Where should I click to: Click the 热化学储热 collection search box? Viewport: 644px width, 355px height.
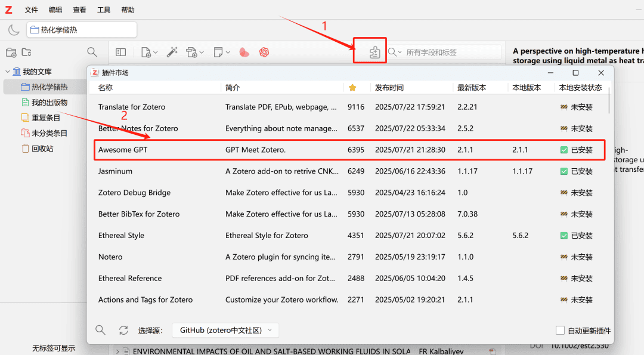[81, 29]
